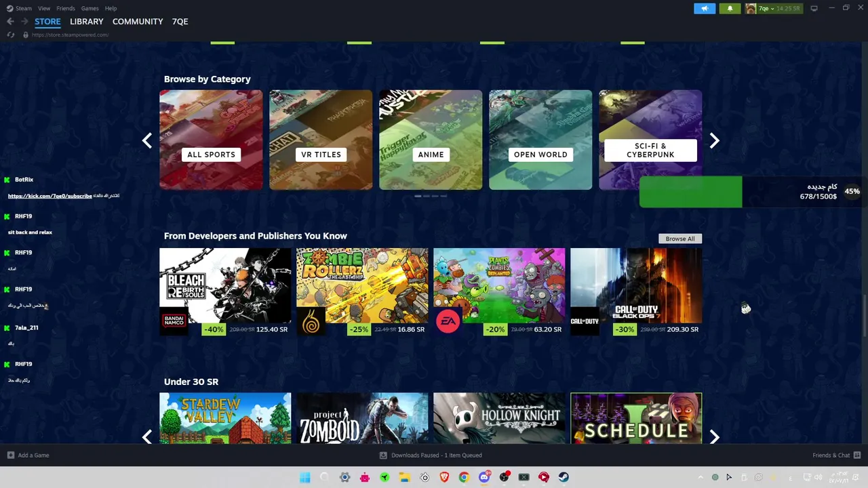Click the Bandai Namco publisher logo
The height and width of the screenshot is (488, 868).
[x=174, y=321]
